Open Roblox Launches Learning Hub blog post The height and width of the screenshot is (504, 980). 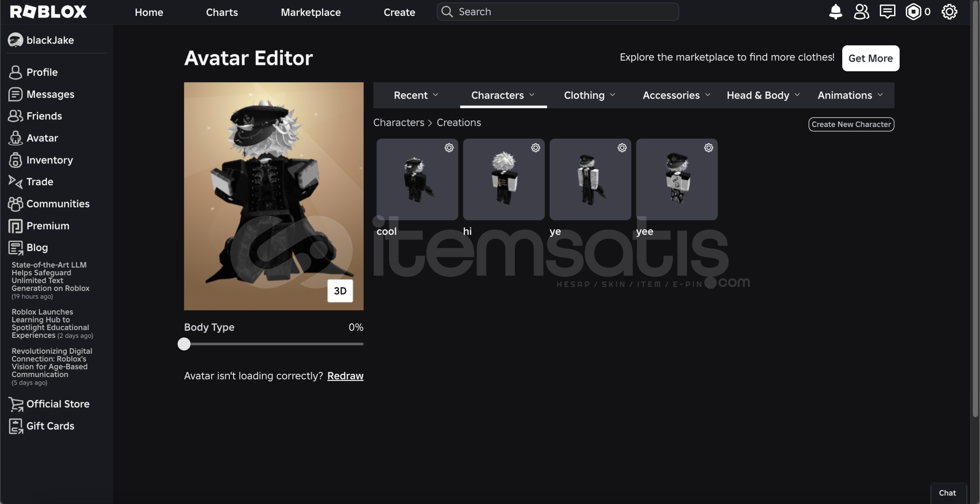pyautogui.click(x=52, y=323)
